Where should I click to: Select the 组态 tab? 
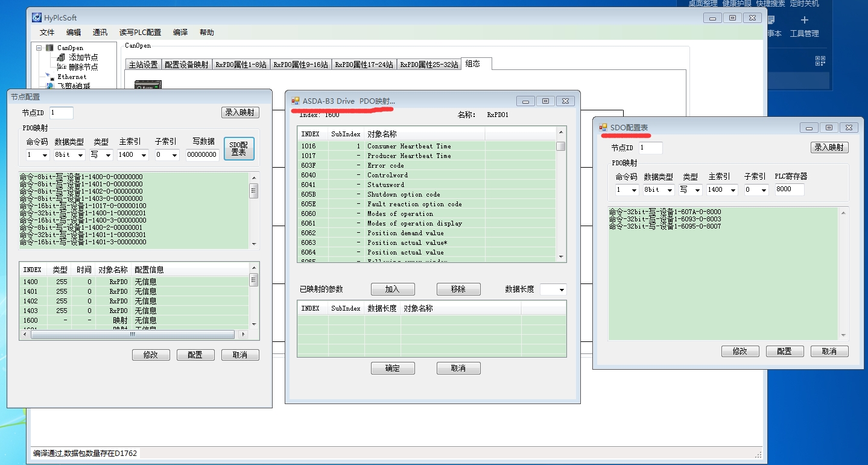tap(476, 63)
